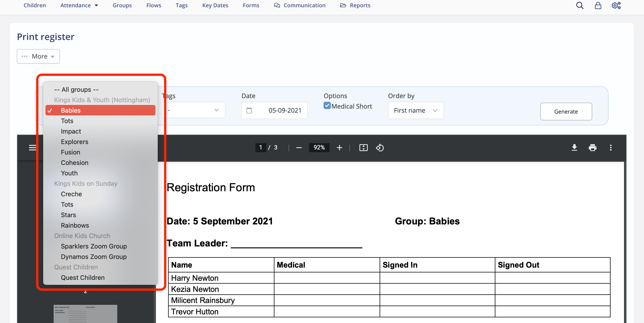Viewport: 644px width, 323px height.
Task: Rotate the PDF page counterclockwise
Action: tap(379, 147)
